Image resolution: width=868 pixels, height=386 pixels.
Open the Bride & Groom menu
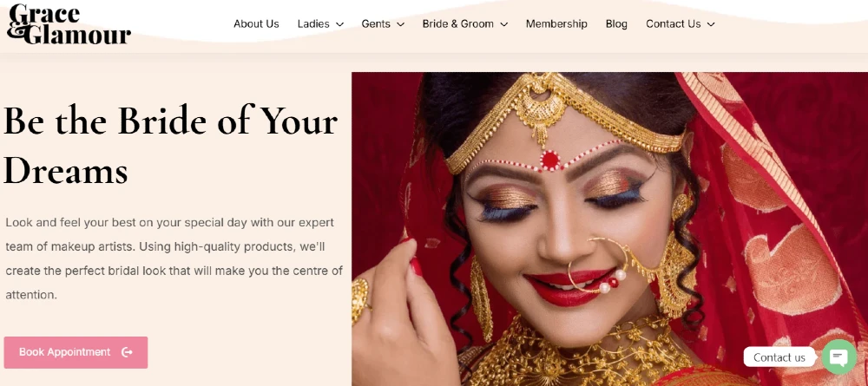point(457,23)
